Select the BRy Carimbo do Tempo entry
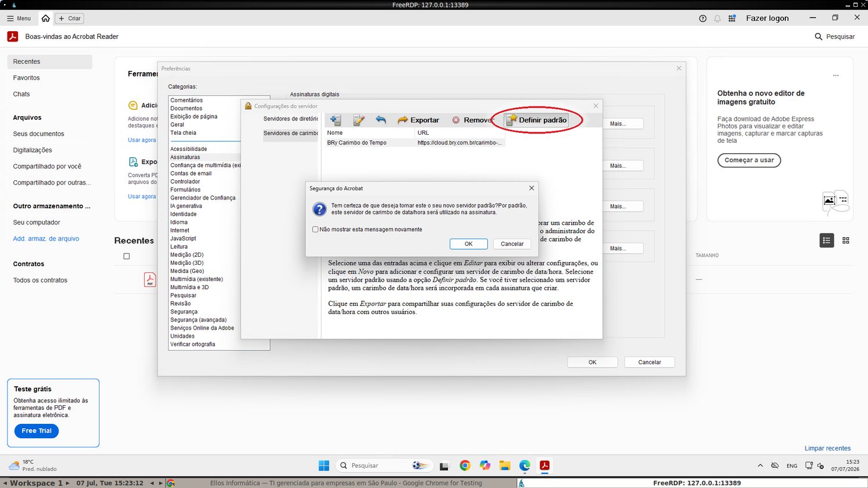The width and height of the screenshot is (868, 488). 415,143
